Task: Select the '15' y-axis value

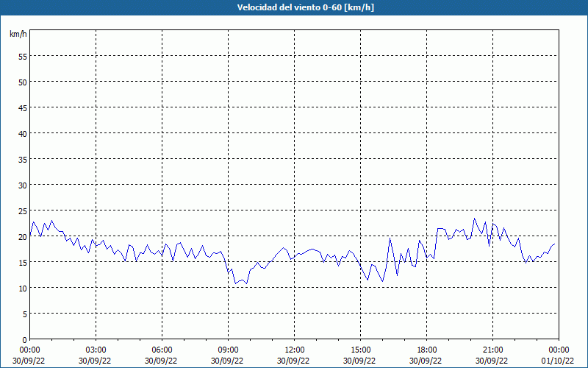Action: point(23,263)
